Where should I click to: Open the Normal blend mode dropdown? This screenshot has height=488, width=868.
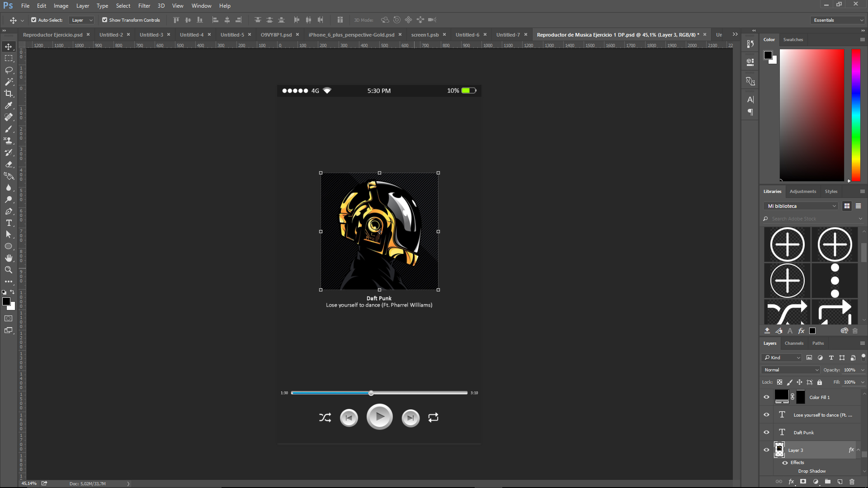coord(791,370)
